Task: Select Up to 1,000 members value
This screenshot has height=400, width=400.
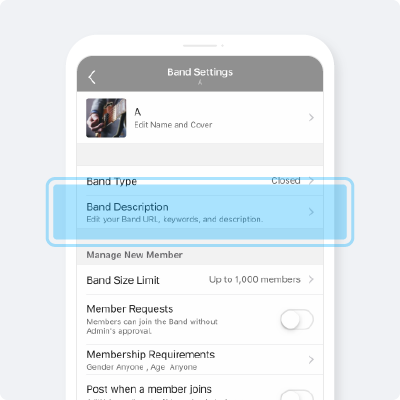Action: 255,279
